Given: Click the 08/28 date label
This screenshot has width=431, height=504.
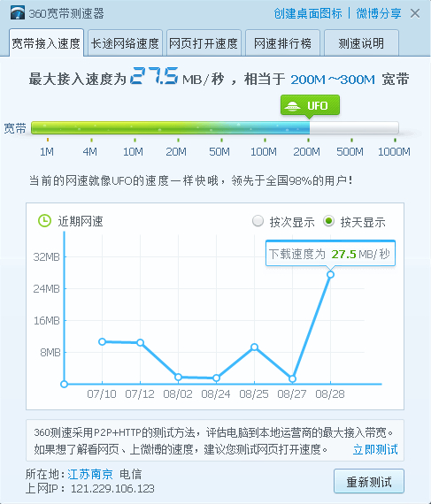Looking at the screenshot, I should 330,393.
